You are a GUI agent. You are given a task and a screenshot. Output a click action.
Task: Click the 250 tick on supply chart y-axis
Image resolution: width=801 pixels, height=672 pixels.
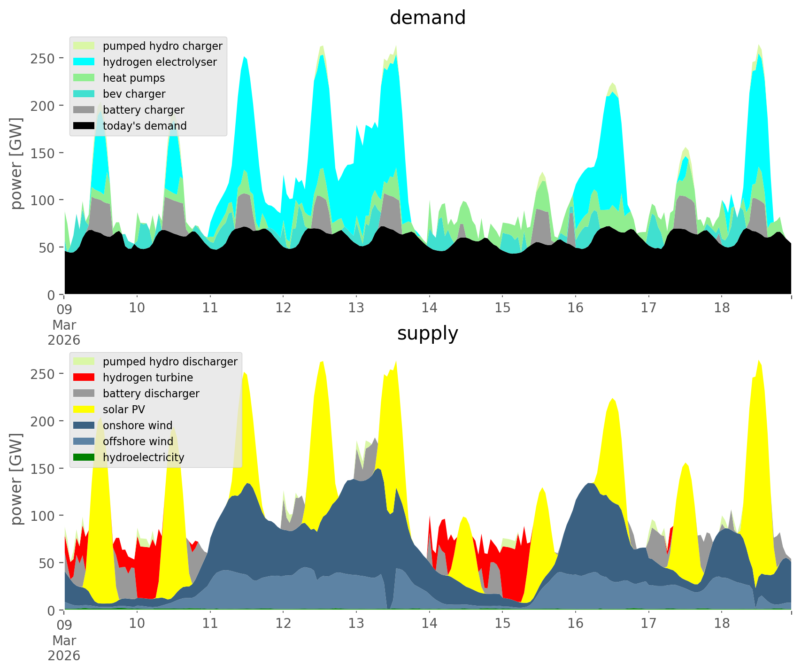pyautogui.click(x=46, y=374)
